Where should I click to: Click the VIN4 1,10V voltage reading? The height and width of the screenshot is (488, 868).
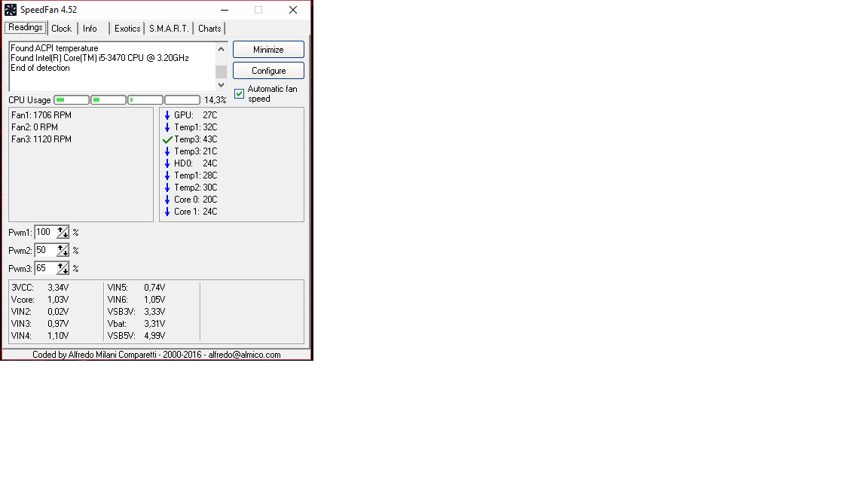click(x=40, y=336)
